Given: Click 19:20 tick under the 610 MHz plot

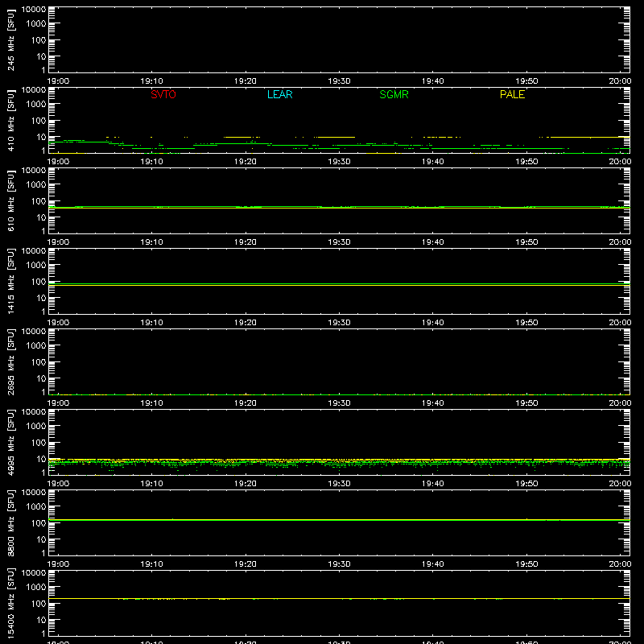Looking at the screenshot, I should pos(246,242).
